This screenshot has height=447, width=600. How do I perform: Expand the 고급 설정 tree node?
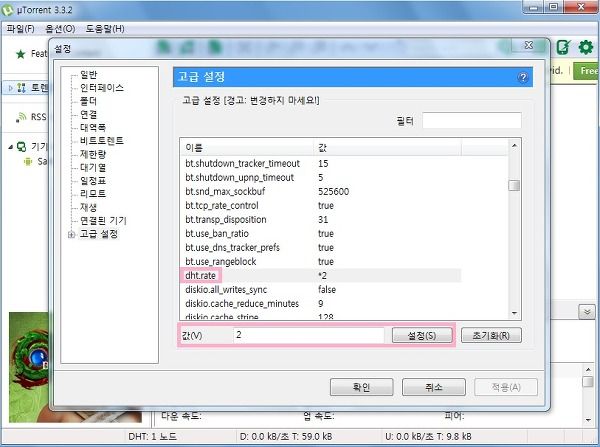click(71, 235)
